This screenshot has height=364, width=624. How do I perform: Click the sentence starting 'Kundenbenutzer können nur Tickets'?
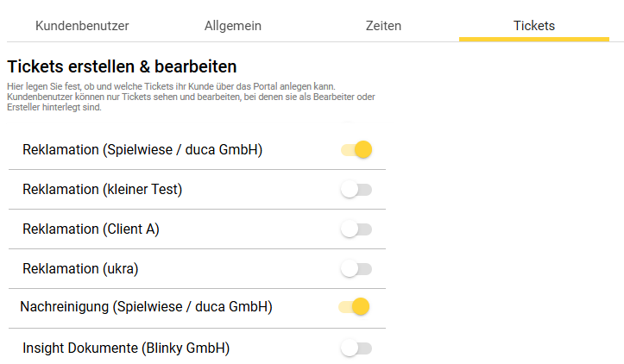coord(190,97)
